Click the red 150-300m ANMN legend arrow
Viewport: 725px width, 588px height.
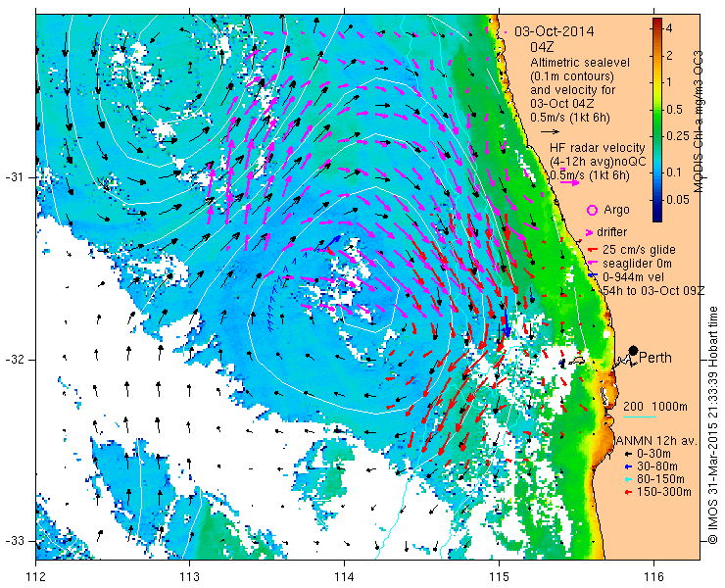tap(627, 492)
